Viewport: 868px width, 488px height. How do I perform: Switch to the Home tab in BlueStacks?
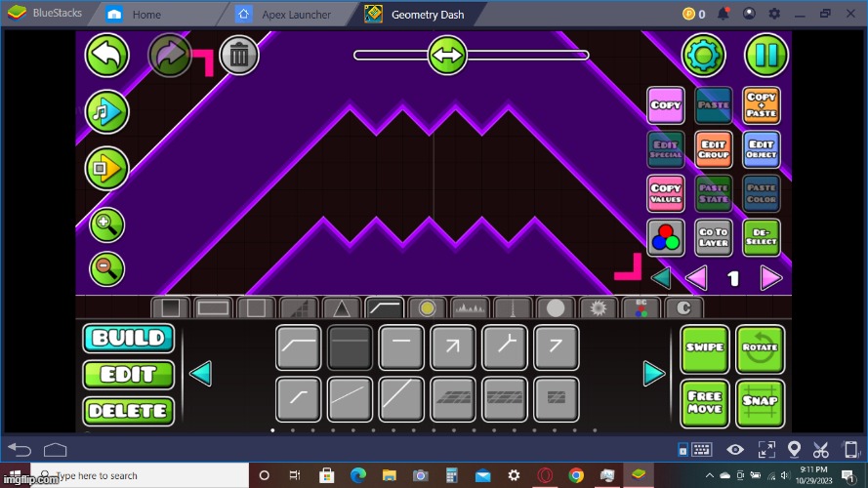tap(146, 15)
